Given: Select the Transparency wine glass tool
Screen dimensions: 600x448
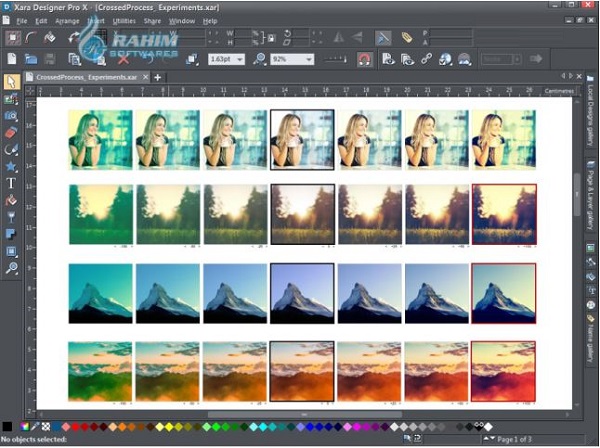Looking at the screenshot, I should point(11,217).
